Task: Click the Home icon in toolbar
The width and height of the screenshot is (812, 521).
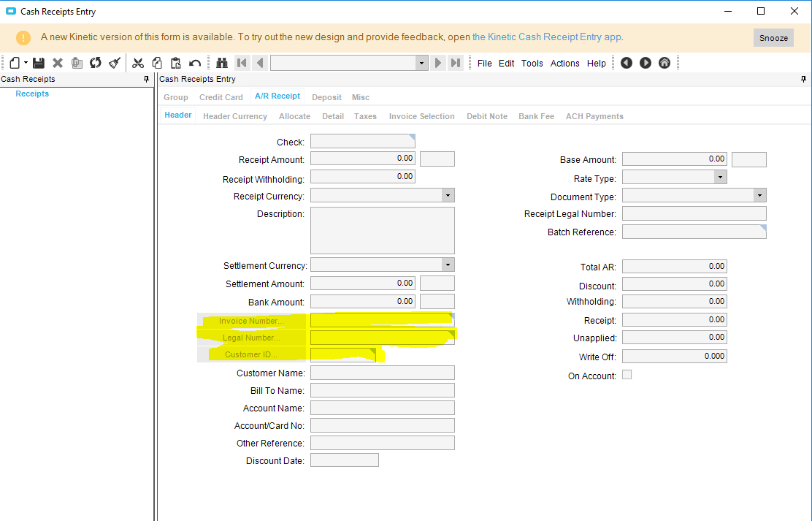Action: click(x=664, y=64)
